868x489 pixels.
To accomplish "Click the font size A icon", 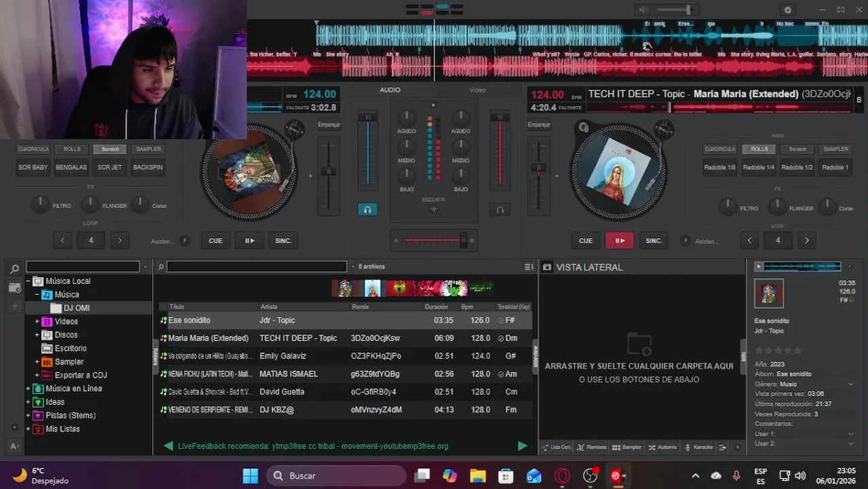I will tap(14, 446).
